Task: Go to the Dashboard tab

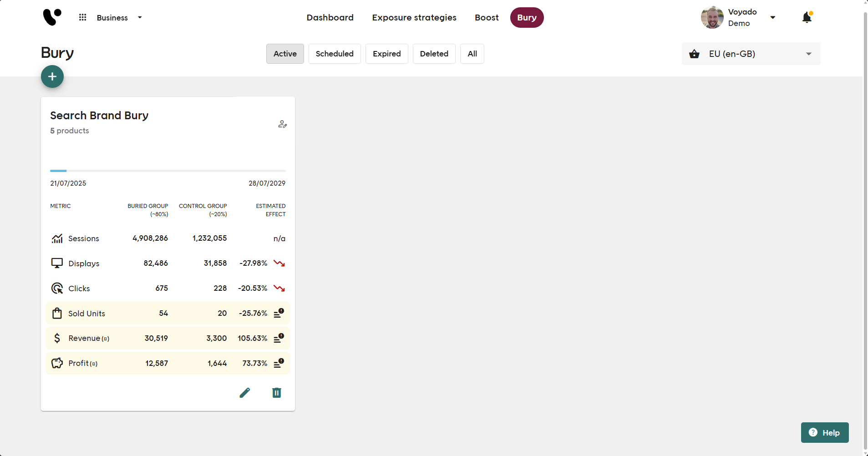Action: pyautogui.click(x=330, y=18)
